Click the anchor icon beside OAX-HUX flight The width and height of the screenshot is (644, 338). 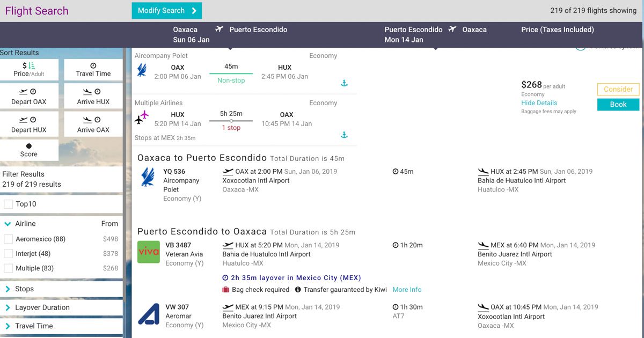tap(345, 83)
